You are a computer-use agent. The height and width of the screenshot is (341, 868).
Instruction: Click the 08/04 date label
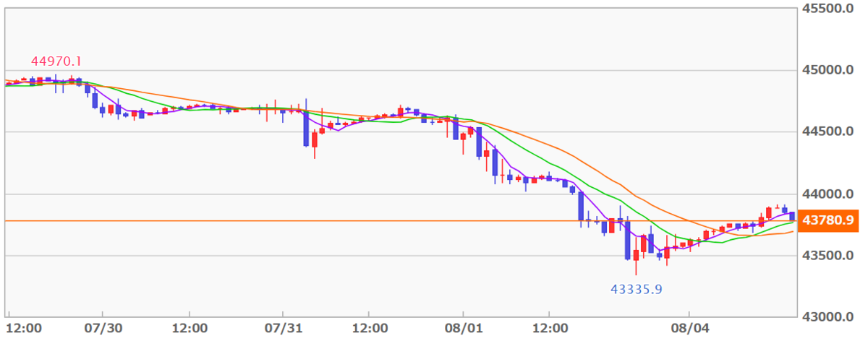pyautogui.click(x=689, y=329)
